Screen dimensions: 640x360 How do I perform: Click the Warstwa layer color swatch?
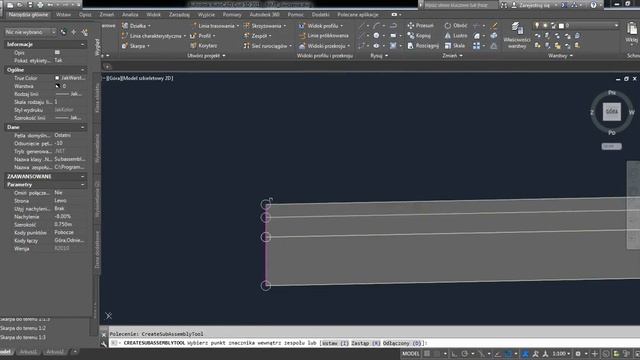tap(57, 86)
